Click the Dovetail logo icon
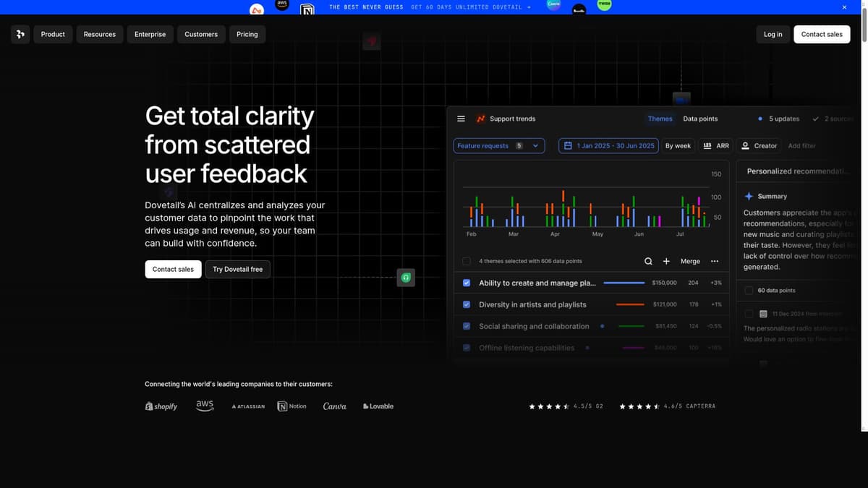The height and width of the screenshot is (488, 868). 20,34
